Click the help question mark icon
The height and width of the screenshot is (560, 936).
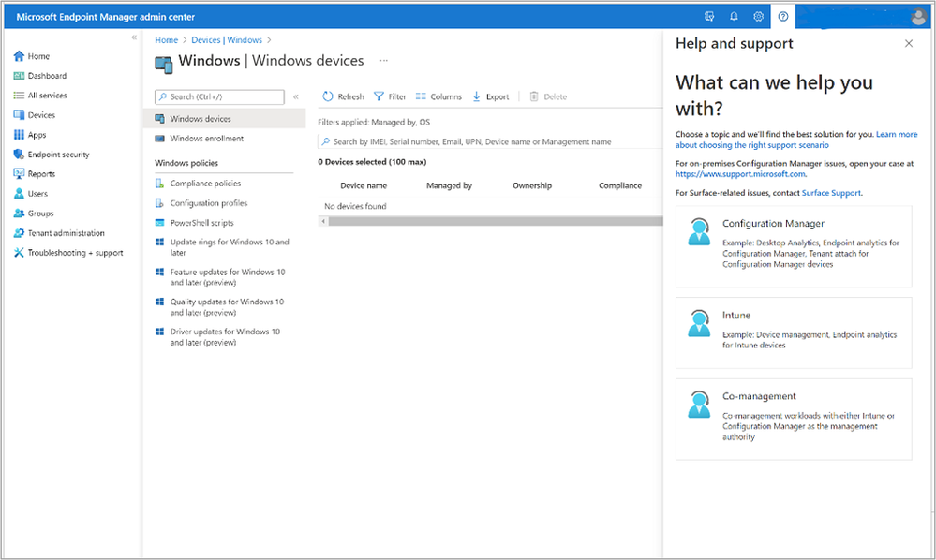coord(783,17)
